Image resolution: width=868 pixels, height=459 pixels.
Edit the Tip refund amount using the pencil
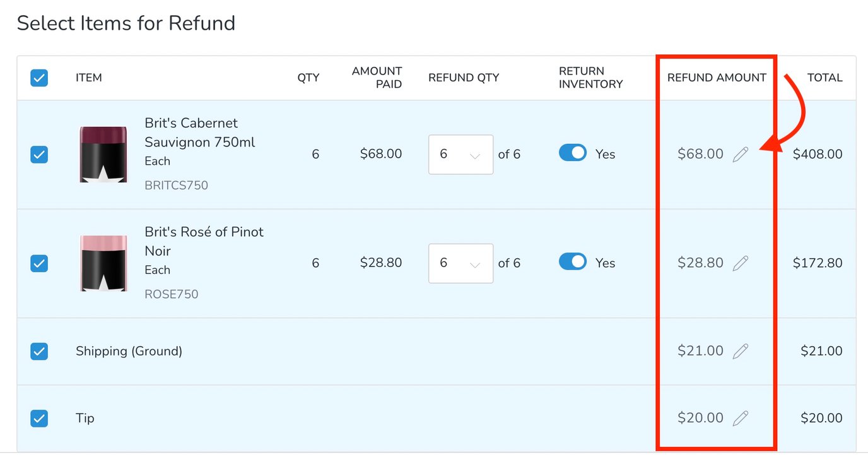click(x=741, y=417)
